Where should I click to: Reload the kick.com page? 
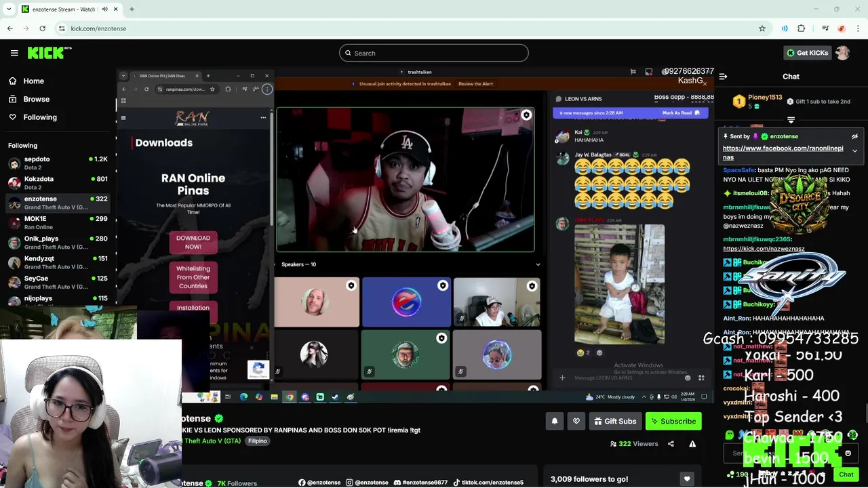click(42, 28)
